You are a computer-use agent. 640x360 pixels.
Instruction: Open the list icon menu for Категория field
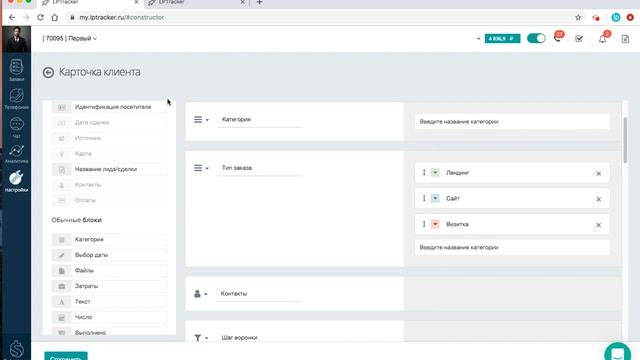201,120
